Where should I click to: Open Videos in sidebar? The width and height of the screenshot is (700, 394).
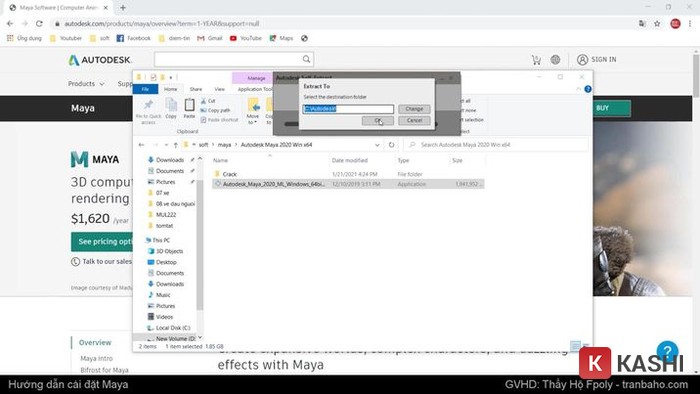pos(164,317)
